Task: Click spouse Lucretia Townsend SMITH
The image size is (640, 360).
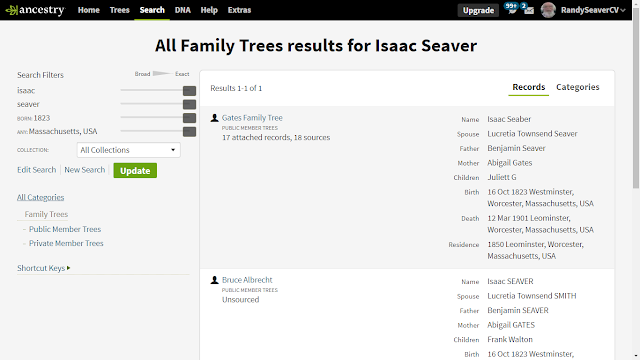Action: pyautogui.click(x=532, y=296)
